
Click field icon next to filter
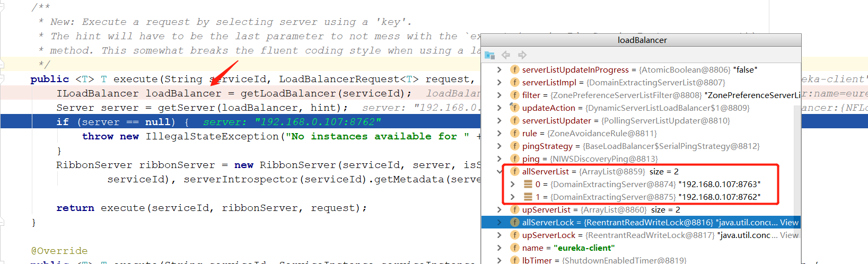point(514,95)
